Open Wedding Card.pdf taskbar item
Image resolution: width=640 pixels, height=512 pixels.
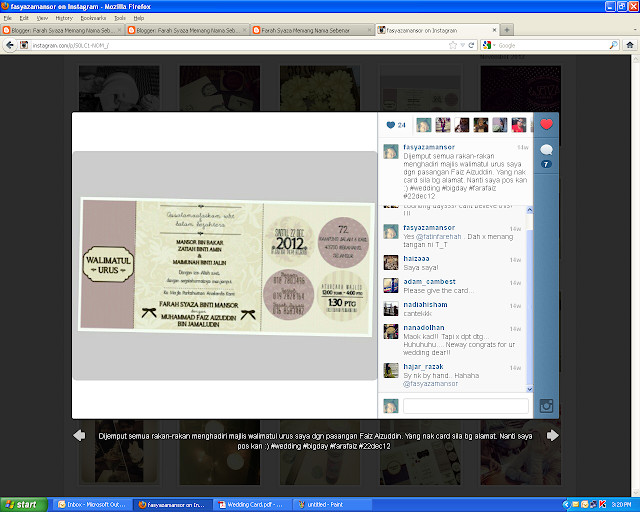(x=253, y=505)
